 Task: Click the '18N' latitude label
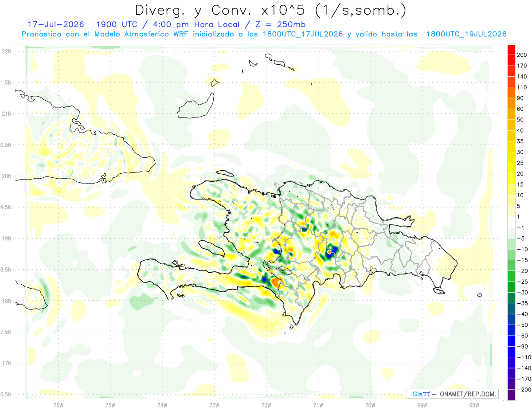pos(7,301)
